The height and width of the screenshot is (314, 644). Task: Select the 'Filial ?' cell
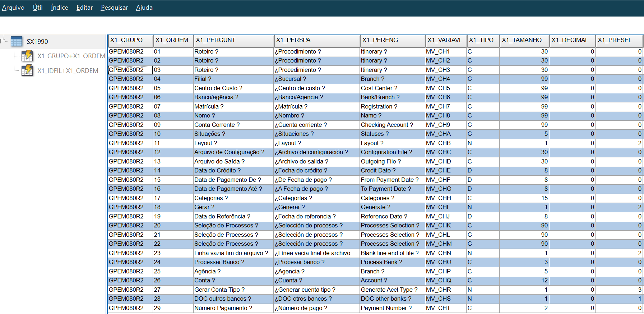[233, 79]
